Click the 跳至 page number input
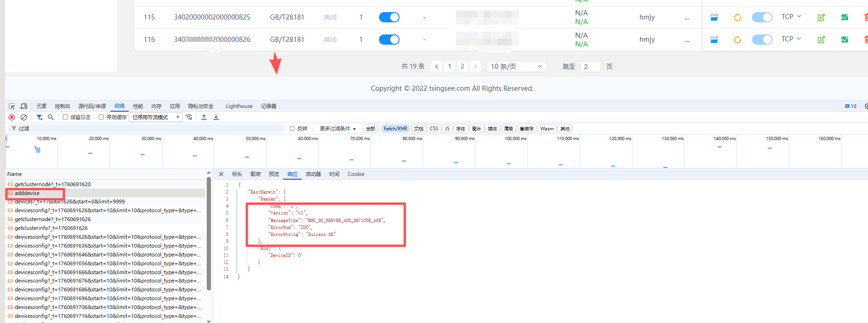The width and height of the screenshot is (868, 323). (590, 67)
